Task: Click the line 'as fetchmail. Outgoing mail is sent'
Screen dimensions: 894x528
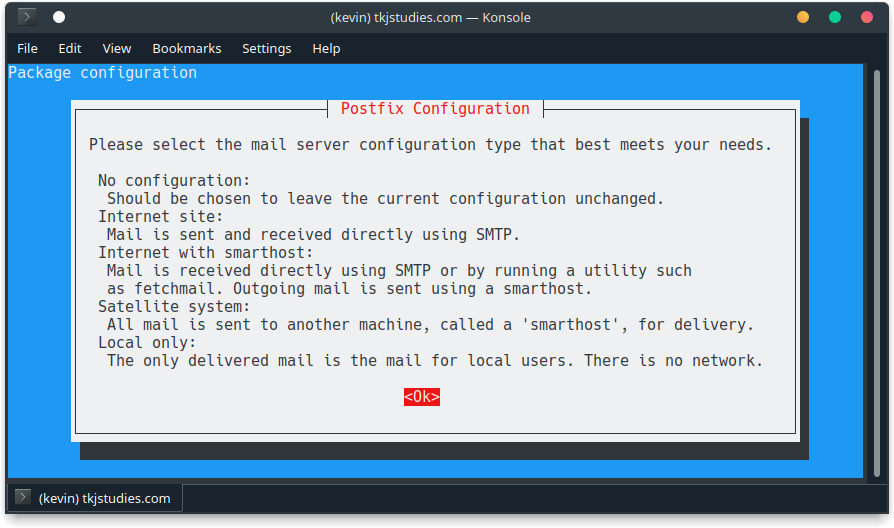Action: [350, 289]
